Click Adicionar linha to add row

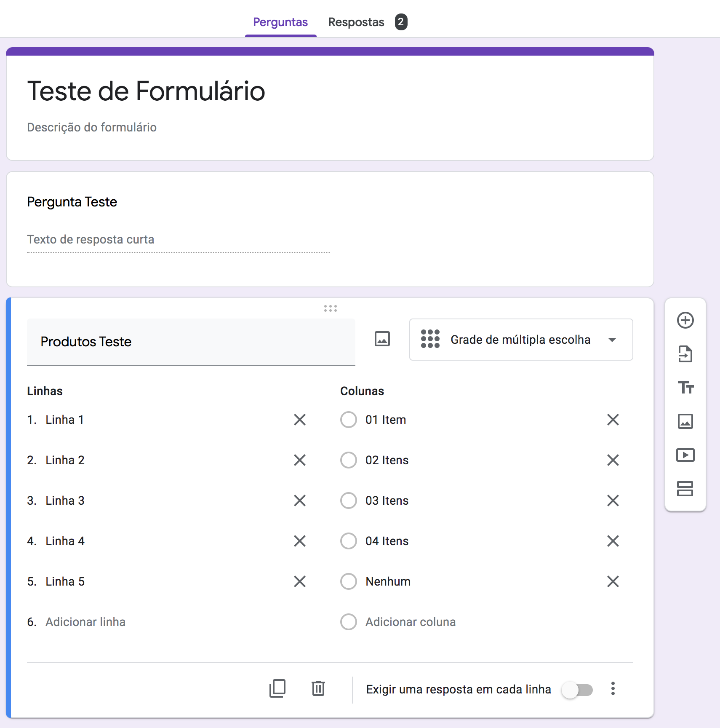pyautogui.click(x=85, y=622)
